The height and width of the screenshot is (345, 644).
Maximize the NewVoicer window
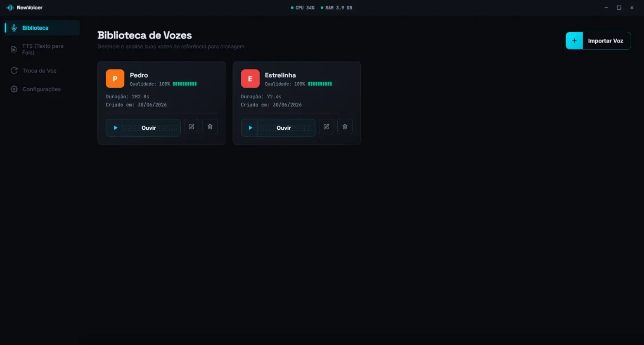tap(619, 7)
